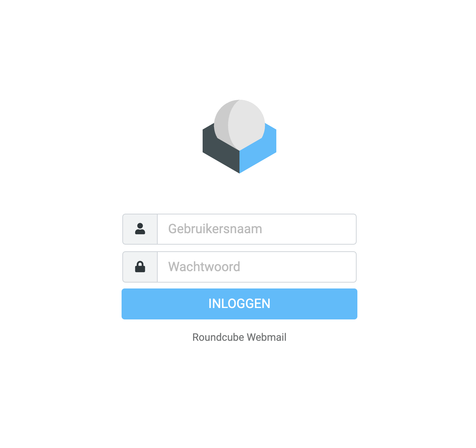This screenshot has width=476, height=448.
Task: Click the Roundcube Webmail footer text
Action: click(x=239, y=337)
